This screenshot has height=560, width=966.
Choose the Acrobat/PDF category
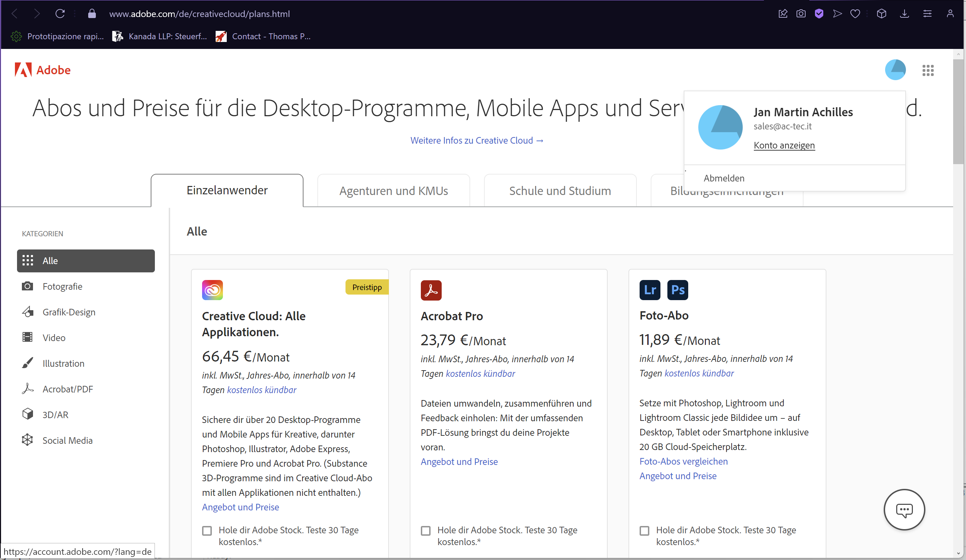67,389
